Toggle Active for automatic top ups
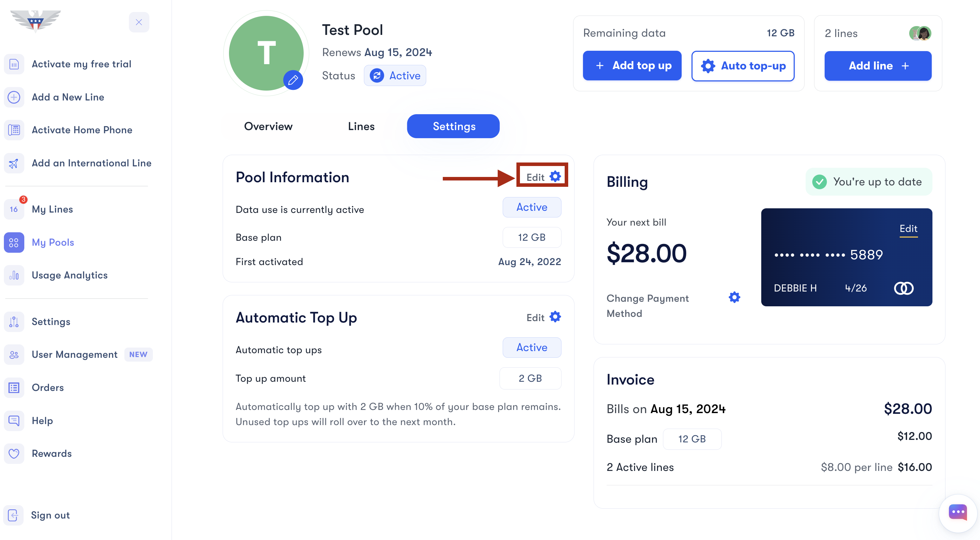The height and width of the screenshot is (540, 980). click(x=532, y=348)
